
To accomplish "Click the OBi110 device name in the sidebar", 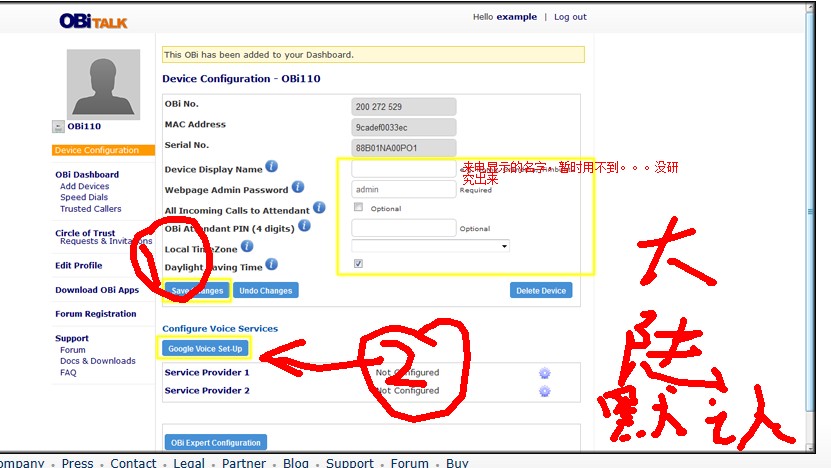I will (x=84, y=127).
